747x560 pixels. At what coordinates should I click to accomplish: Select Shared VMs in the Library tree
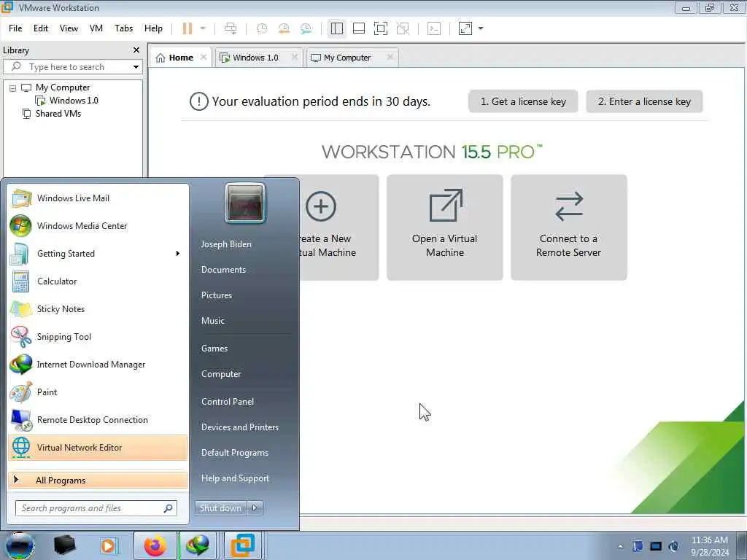point(58,114)
